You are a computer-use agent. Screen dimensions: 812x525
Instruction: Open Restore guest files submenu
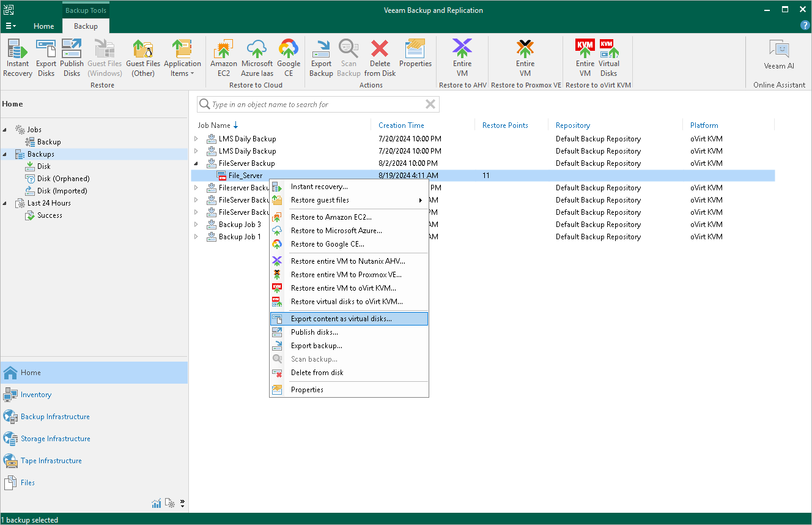[349, 200]
